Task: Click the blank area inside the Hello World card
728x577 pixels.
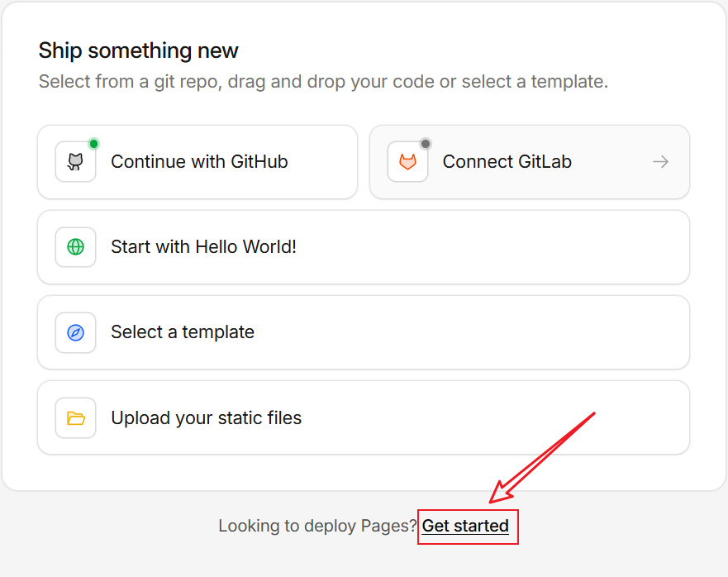Action: pos(496,247)
